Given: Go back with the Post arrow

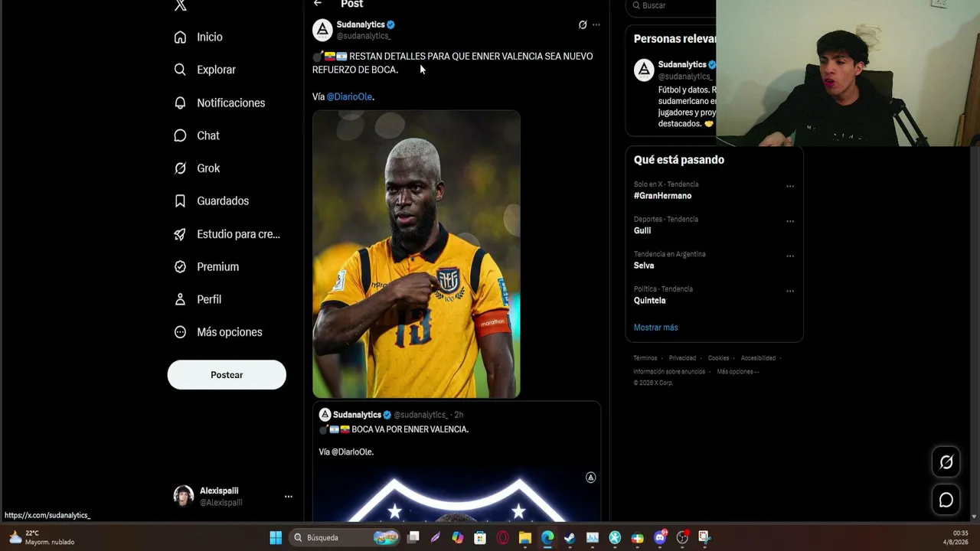Looking at the screenshot, I should pyautogui.click(x=318, y=4).
